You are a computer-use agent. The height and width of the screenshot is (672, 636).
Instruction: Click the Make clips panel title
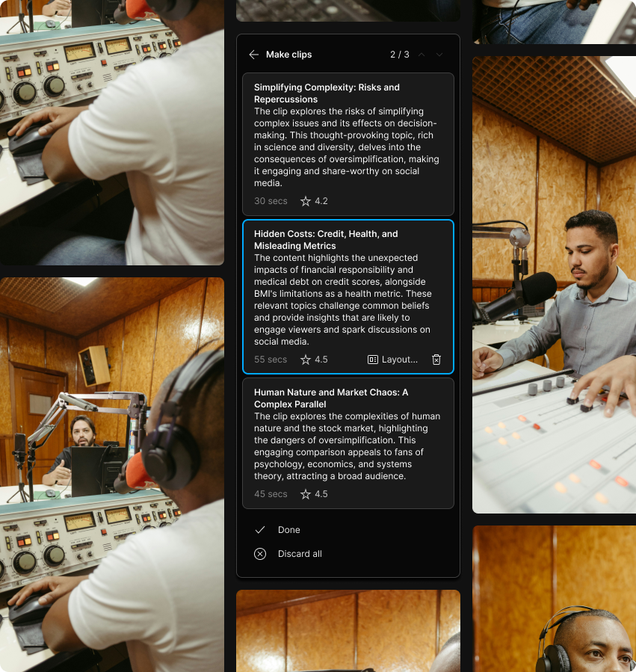click(289, 55)
